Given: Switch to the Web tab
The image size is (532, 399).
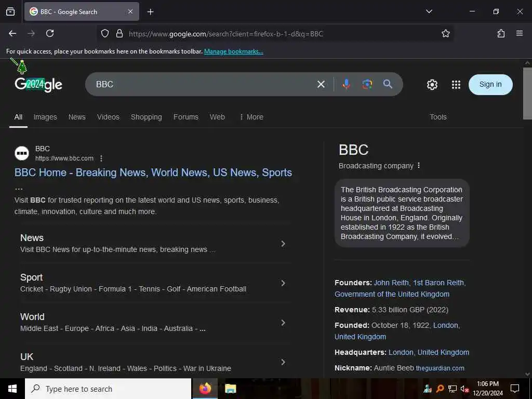Looking at the screenshot, I should 217,117.
